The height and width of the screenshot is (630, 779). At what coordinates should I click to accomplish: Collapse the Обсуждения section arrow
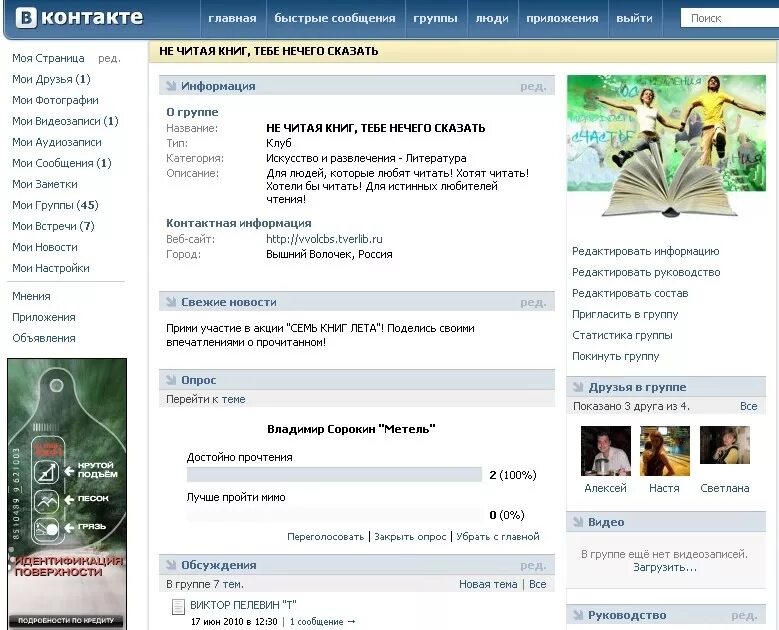[171, 565]
